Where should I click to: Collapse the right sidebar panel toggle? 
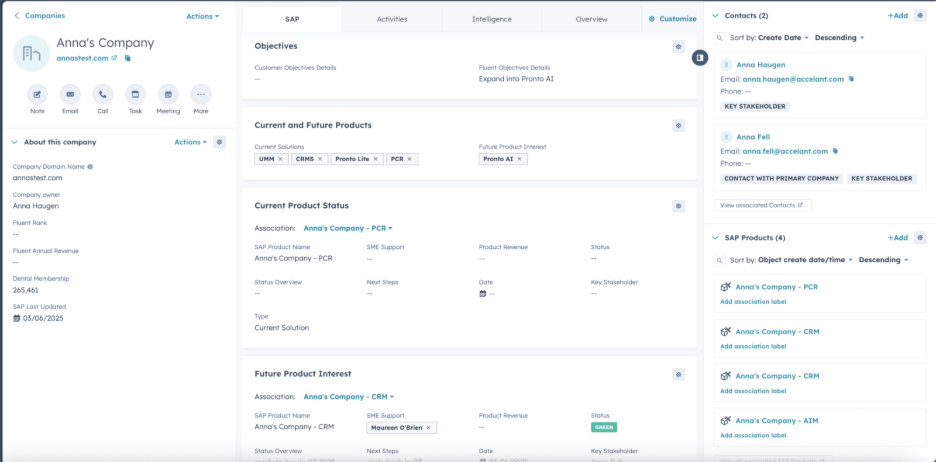tap(701, 58)
